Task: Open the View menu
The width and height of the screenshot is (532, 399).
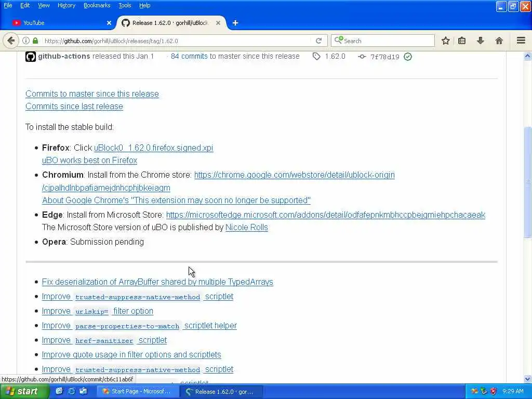Action: tap(44, 5)
